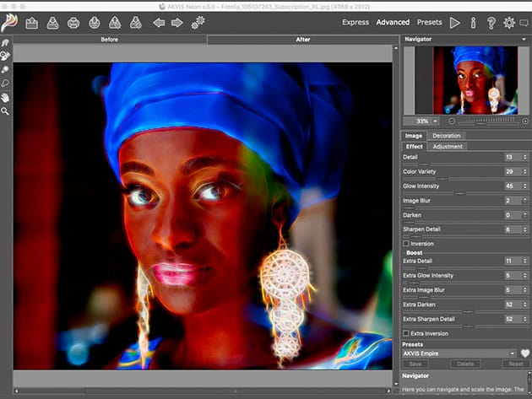The image size is (532, 399).
Task: Add preset to favorites with heart icon
Action: click(524, 353)
